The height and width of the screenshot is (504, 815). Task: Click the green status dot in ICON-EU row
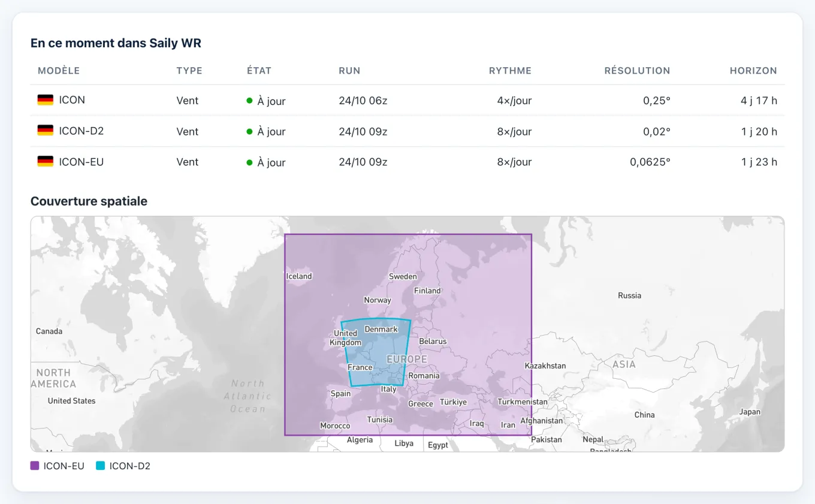tap(249, 162)
